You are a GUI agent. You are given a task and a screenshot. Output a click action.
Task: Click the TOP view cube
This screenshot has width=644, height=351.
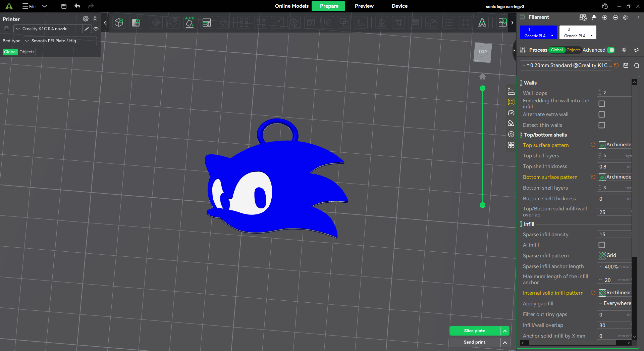[483, 52]
